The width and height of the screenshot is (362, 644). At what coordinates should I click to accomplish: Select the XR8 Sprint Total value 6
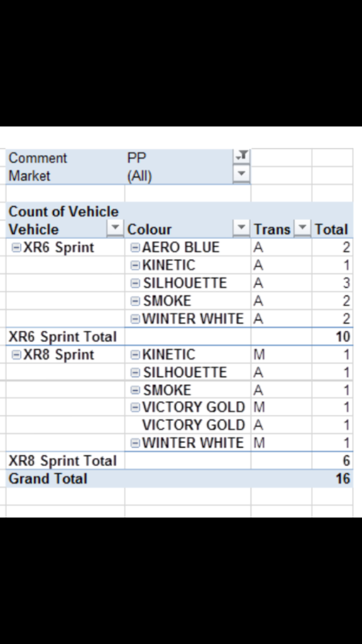tap(332, 460)
